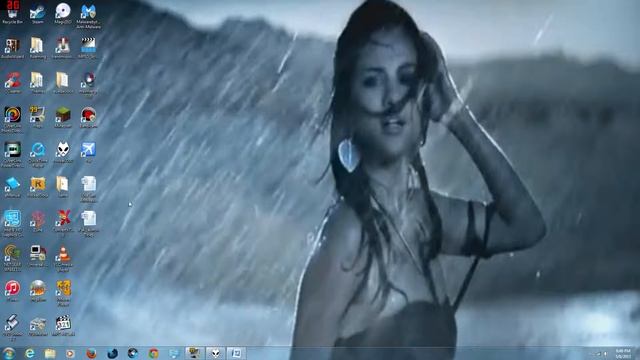Open the Recycle Bin desktop icon
640x360 pixels.
[x=12, y=13]
